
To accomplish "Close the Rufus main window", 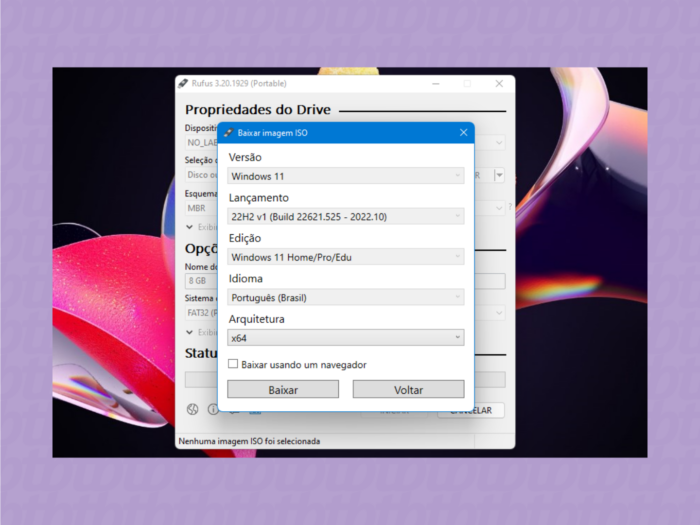I will coord(499,83).
